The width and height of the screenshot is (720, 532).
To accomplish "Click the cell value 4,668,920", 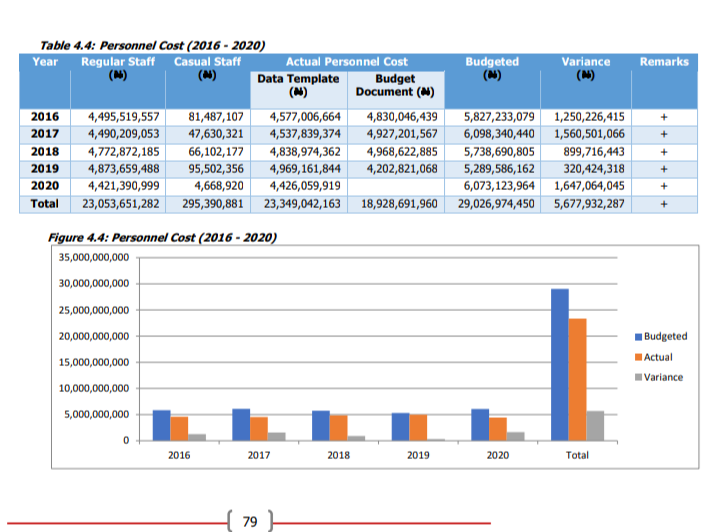I will 219,185.
